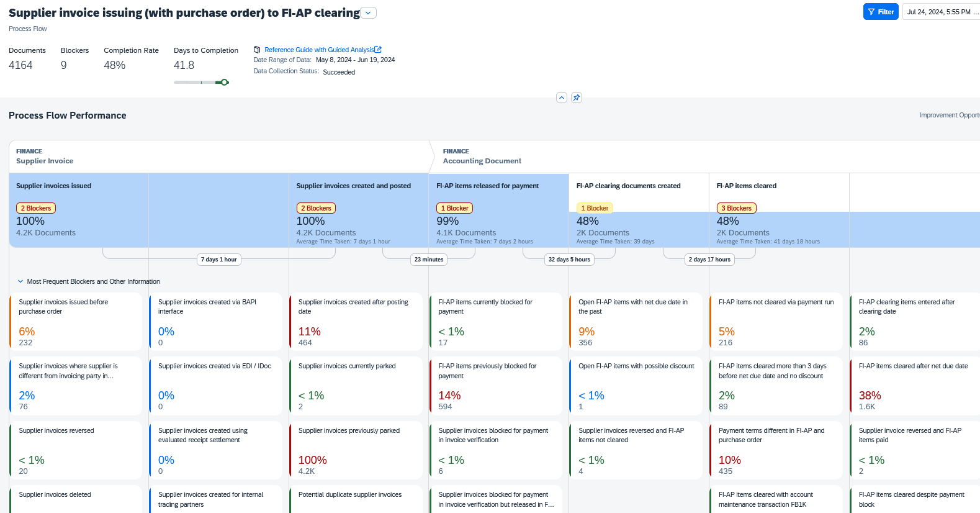Click the Filter button

pos(881,12)
